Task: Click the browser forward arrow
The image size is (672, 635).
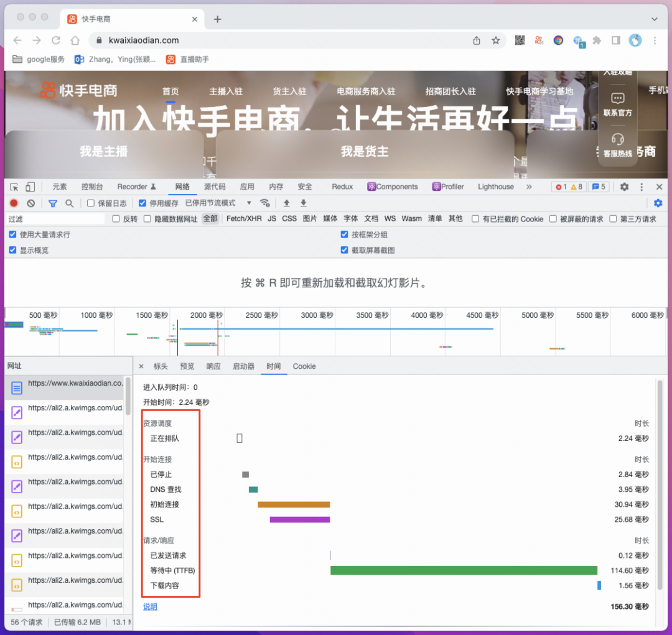Action: click(37, 40)
